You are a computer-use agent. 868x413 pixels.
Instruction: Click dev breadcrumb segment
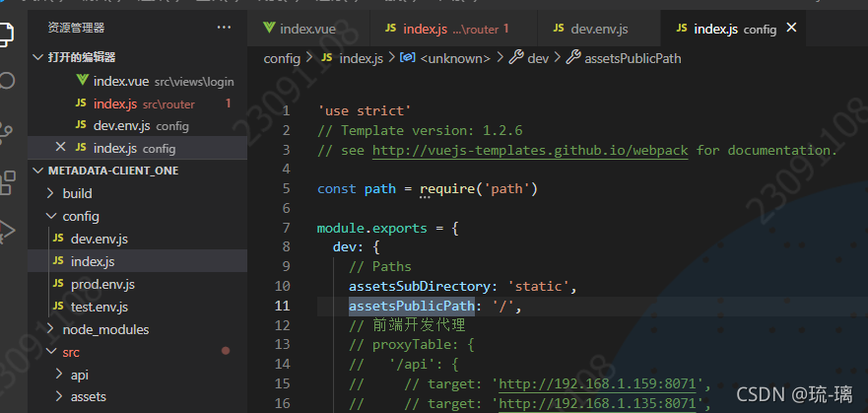[538, 58]
